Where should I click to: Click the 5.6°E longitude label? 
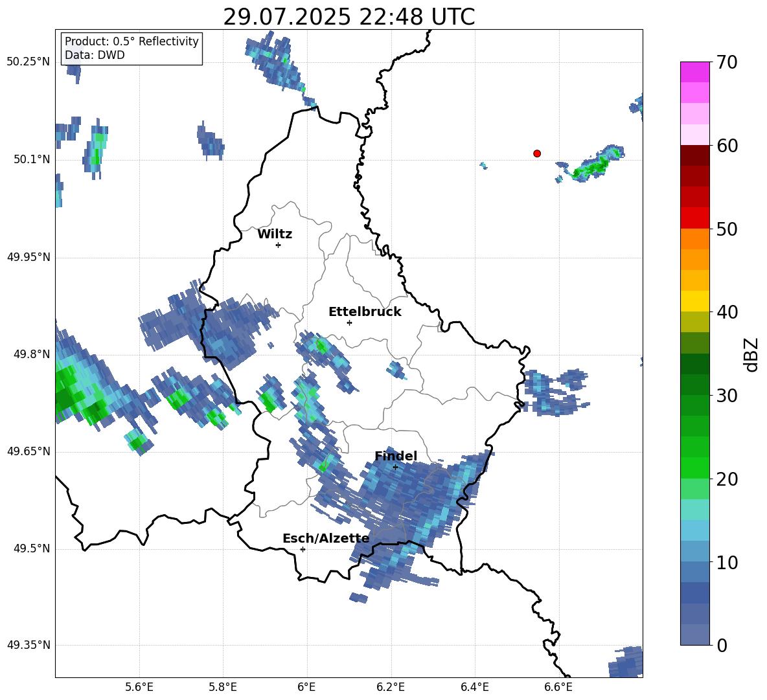click(x=139, y=687)
